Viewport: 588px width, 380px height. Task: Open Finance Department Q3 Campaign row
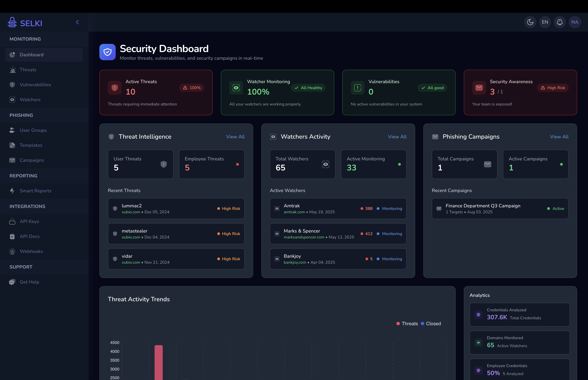click(x=500, y=209)
